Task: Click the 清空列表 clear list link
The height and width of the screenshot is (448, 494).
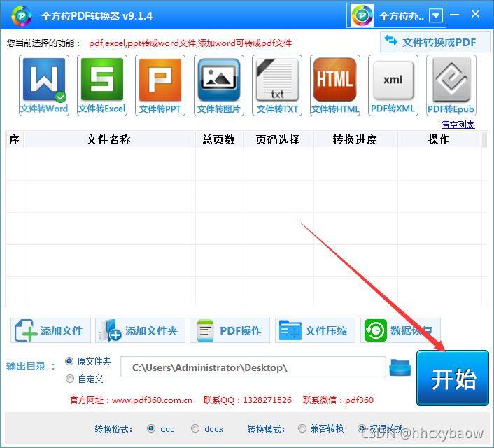Action: [x=458, y=125]
